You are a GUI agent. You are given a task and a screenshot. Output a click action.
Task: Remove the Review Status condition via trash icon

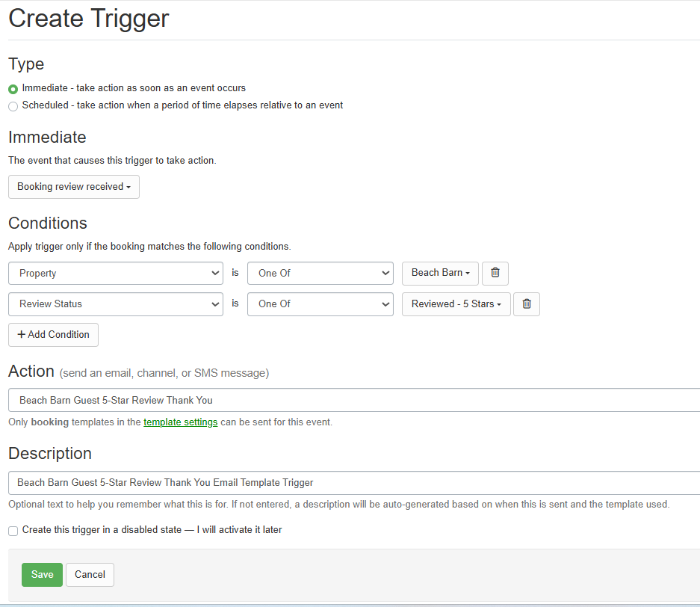[x=527, y=304]
